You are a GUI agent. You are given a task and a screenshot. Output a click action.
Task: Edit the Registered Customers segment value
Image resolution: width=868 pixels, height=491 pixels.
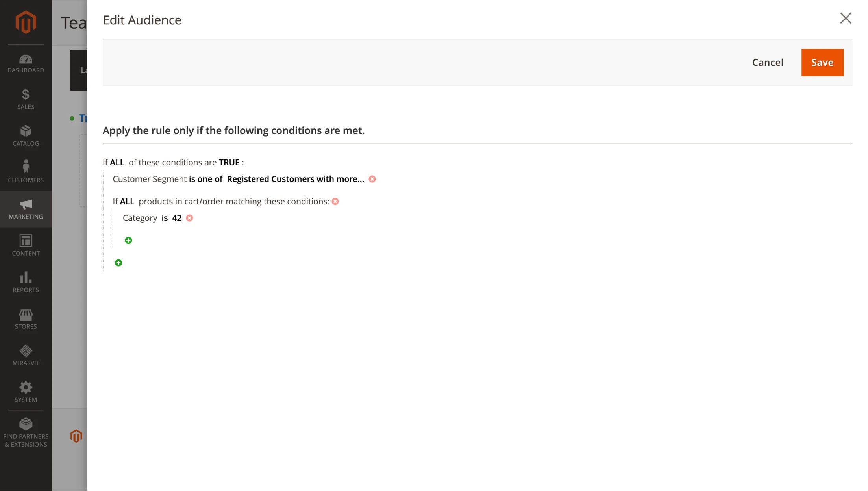click(x=295, y=179)
